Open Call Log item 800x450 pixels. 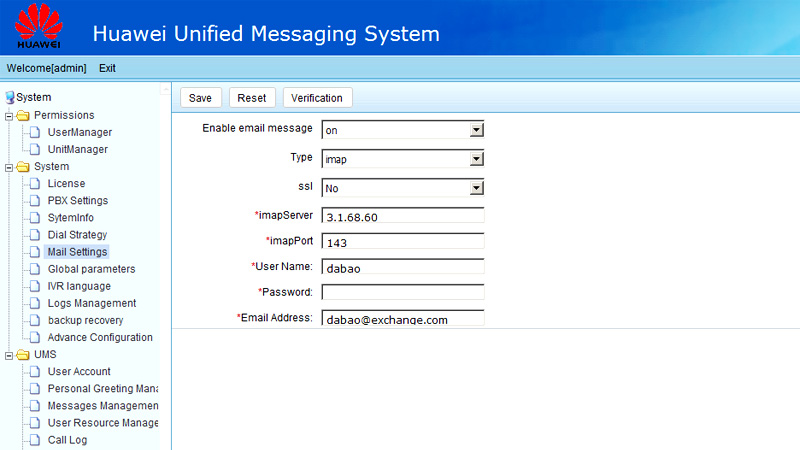coord(67,440)
